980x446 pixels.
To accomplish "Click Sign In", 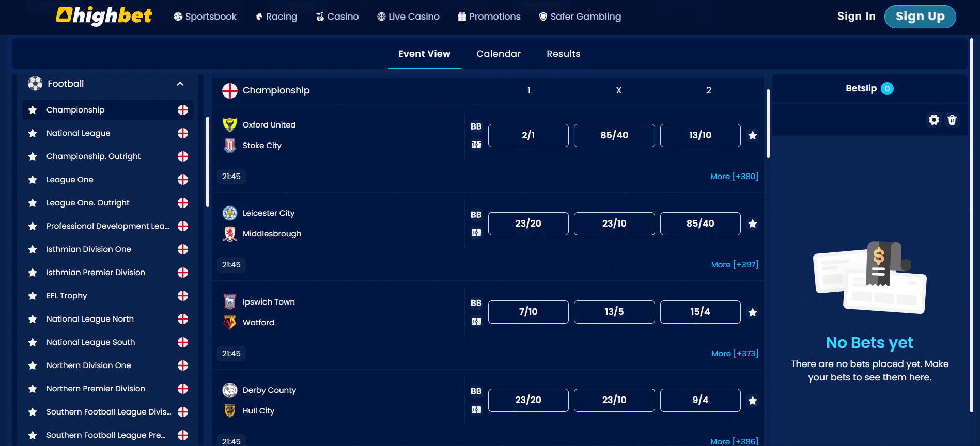I will click(x=856, y=16).
